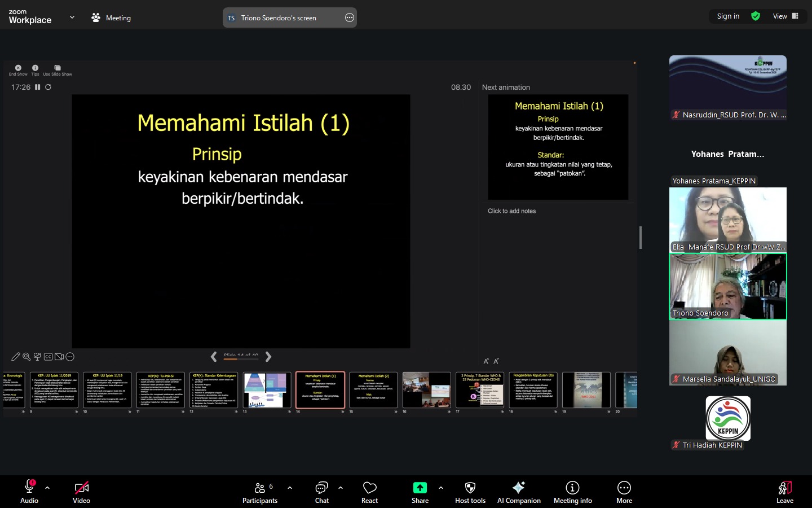Image resolution: width=812 pixels, height=508 pixels.
Task: Click the Sign in button
Action: (728, 16)
